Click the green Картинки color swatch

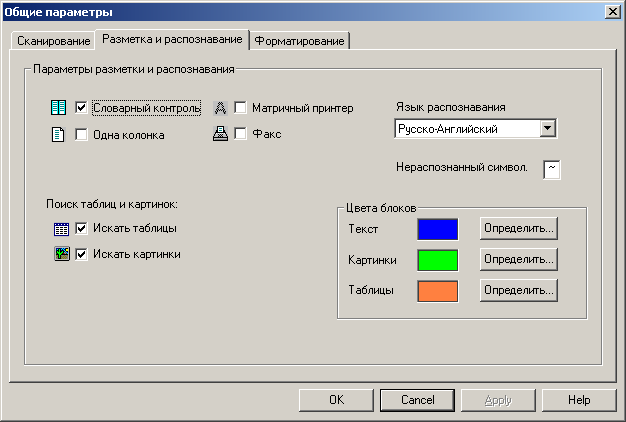[x=438, y=260]
